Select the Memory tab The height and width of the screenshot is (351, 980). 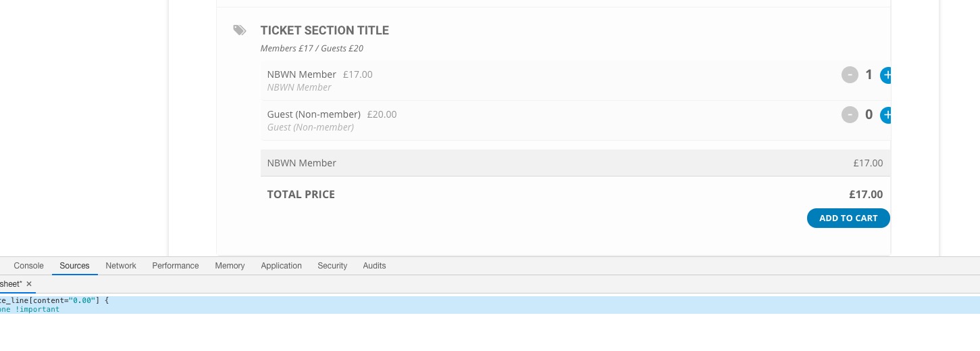230,266
